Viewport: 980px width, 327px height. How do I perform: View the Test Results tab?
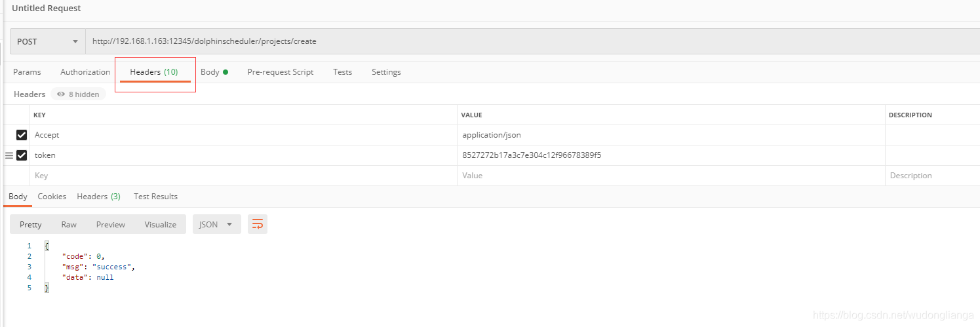(155, 197)
